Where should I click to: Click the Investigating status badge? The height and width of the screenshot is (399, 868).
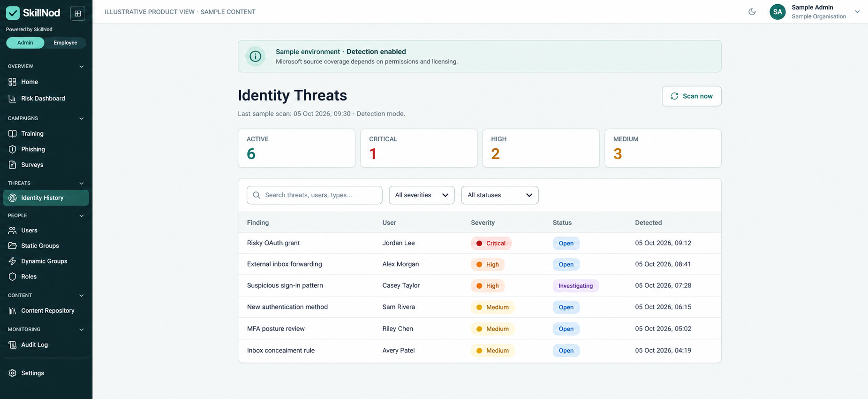pyautogui.click(x=576, y=286)
